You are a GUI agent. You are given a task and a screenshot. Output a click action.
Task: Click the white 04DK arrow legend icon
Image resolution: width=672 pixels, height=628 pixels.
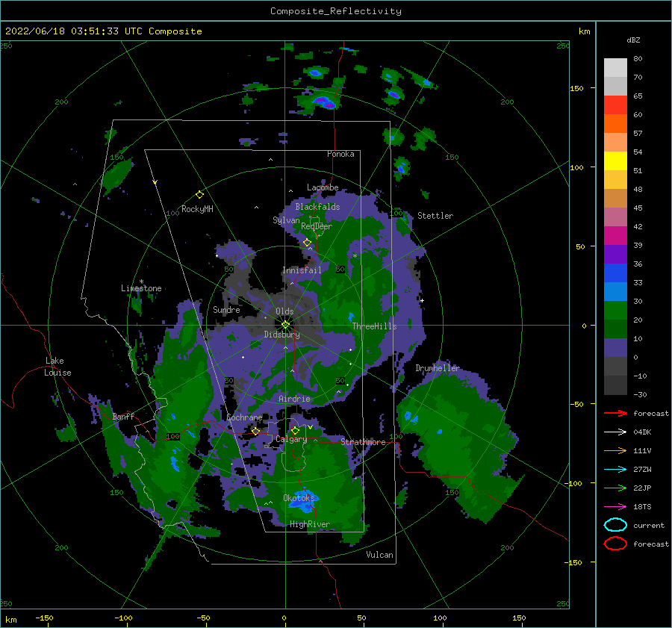(x=615, y=432)
